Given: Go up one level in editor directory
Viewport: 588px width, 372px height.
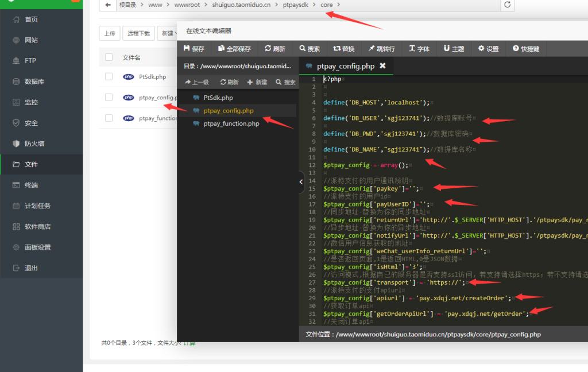Looking at the screenshot, I should (196, 82).
